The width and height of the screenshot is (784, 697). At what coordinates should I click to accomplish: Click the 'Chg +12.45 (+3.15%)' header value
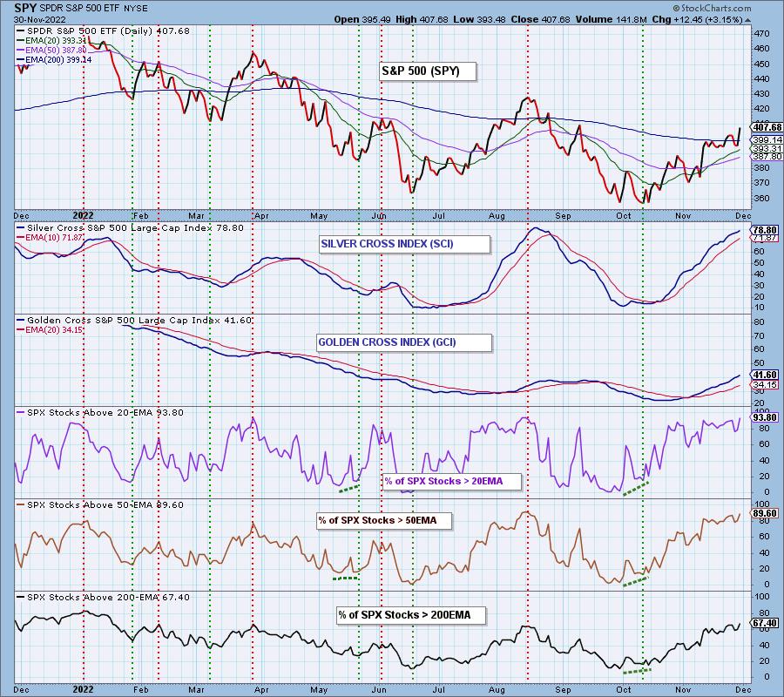(x=697, y=19)
